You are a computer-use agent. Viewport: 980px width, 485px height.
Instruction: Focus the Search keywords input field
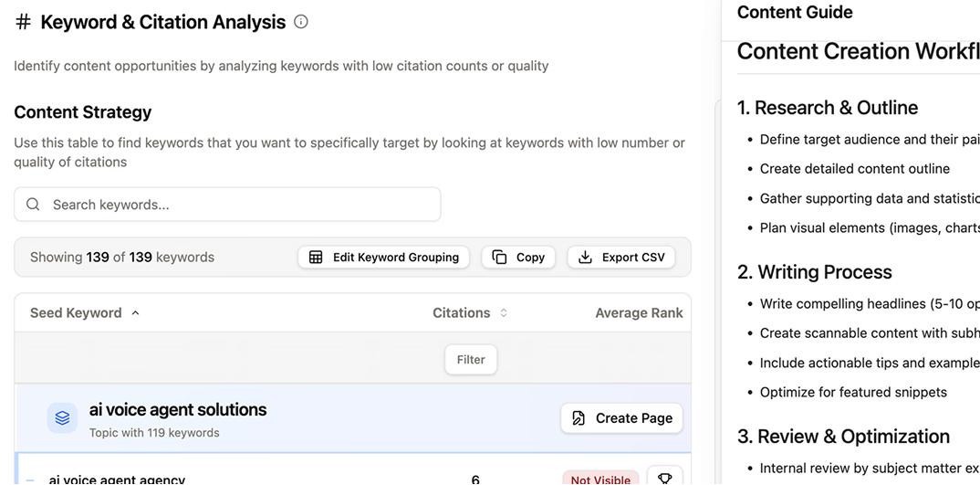click(x=237, y=205)
